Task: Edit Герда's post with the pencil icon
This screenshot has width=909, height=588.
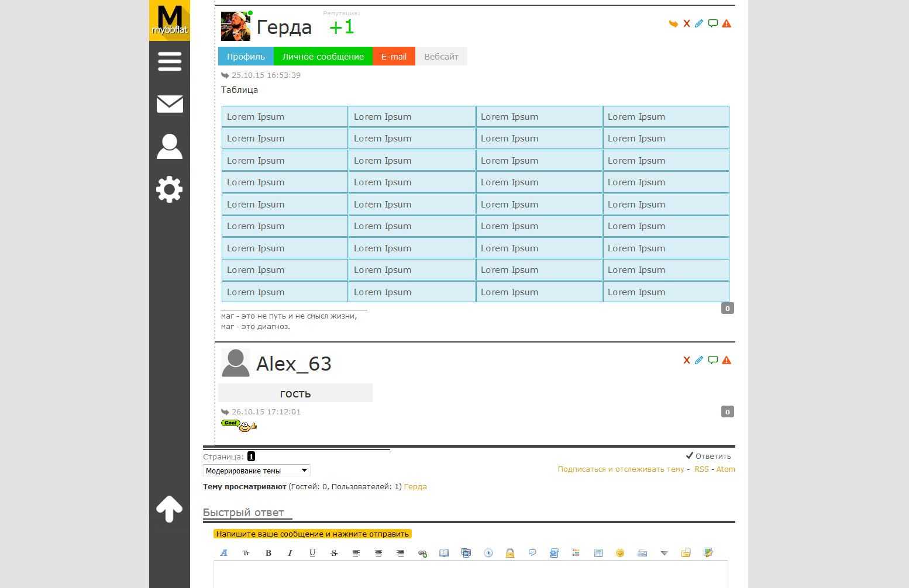Action: click(x=699, y=23)
